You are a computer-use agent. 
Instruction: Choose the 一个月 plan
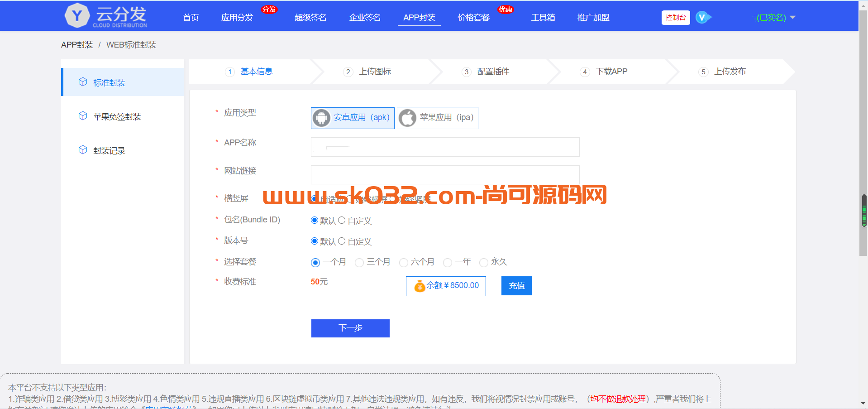tap(315, 262)
